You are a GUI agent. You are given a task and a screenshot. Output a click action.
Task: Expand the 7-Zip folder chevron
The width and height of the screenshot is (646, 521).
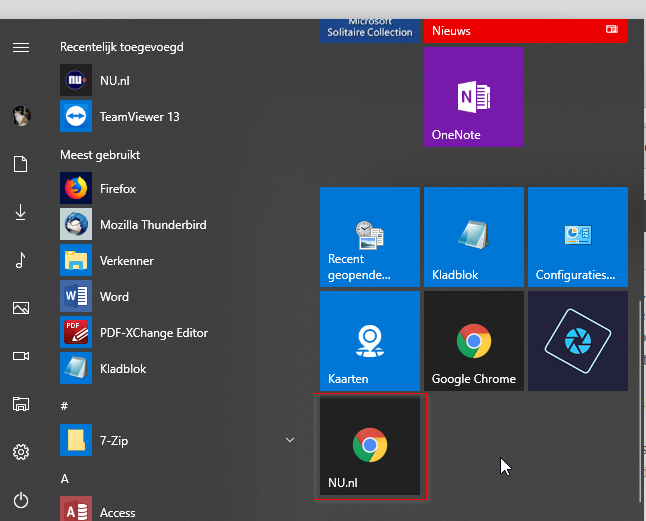pos(290,441)
